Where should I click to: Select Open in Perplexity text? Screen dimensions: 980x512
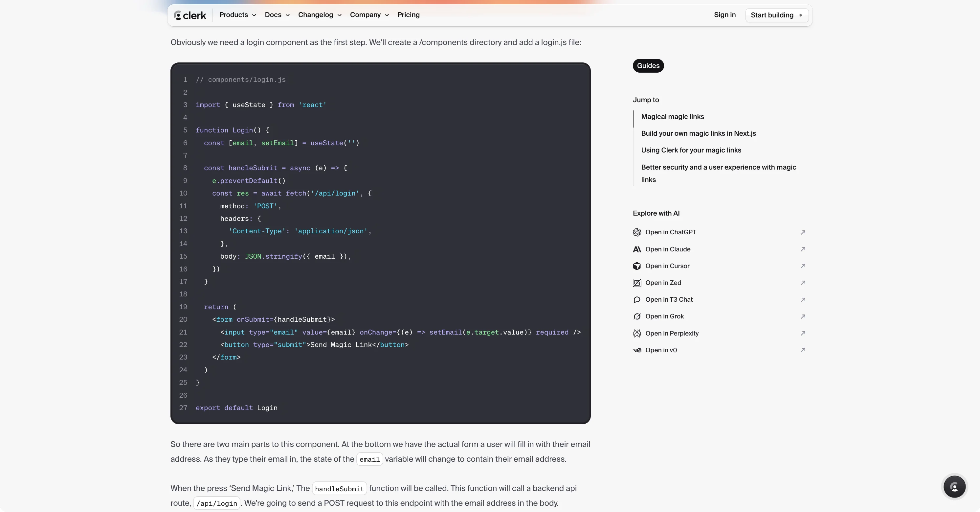pyautogui.click(x=672, y=334)
